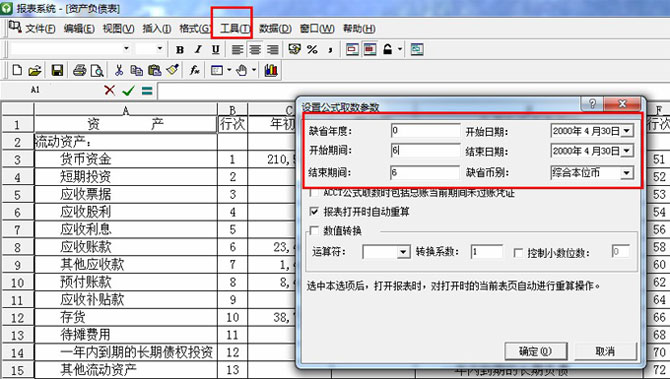The height and width of the screenshot is (379, 670).
Task: Open 缺省币别 currency dropdown
Action: 626,173
